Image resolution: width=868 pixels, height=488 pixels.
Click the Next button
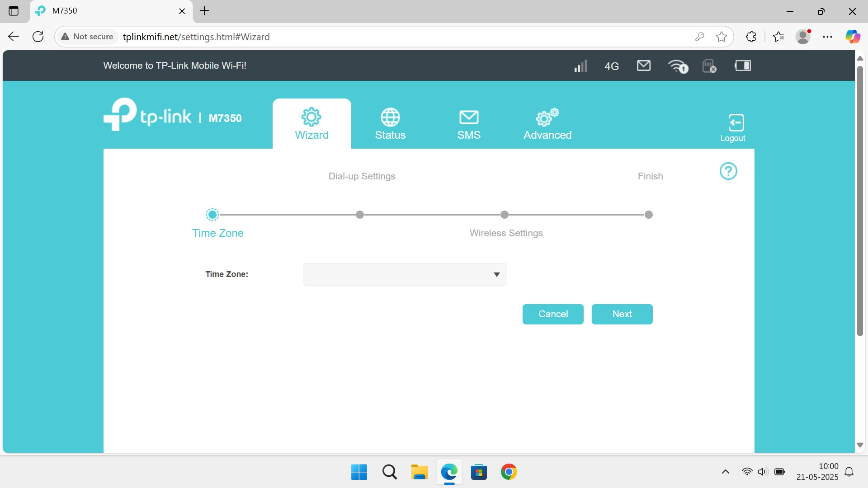click(x=622, y=314)
